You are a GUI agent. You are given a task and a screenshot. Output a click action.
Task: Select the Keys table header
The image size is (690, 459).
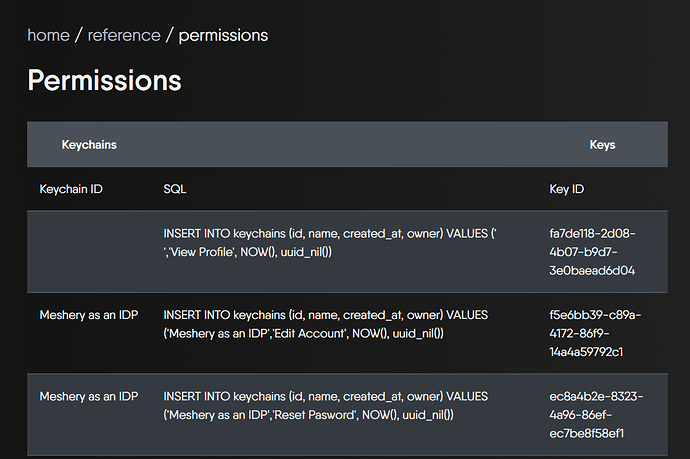(x=602, y=145)
